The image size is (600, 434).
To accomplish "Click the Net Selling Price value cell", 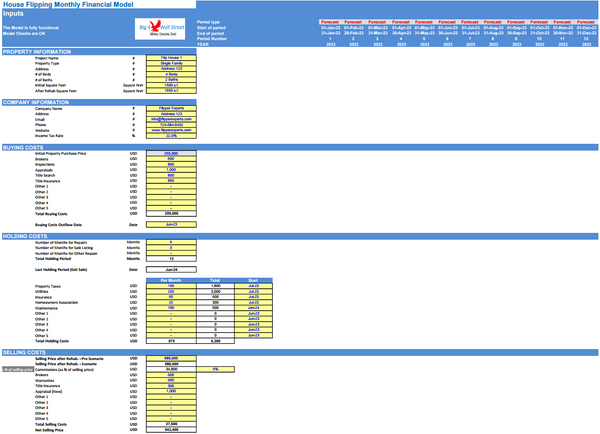I will [171, 428].
